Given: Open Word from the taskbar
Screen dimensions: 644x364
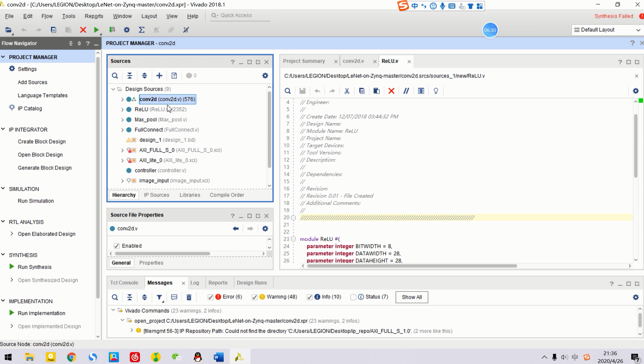Looking at the screenshot, I should coord(218,357).
